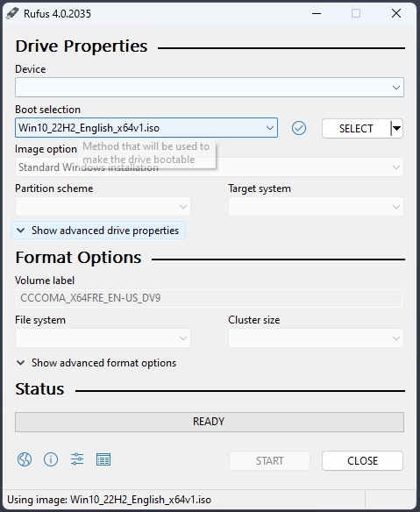The width and height of the screenshot is (420, 512).
Task: Open the SELECT button split arrow
Action: 396,128
